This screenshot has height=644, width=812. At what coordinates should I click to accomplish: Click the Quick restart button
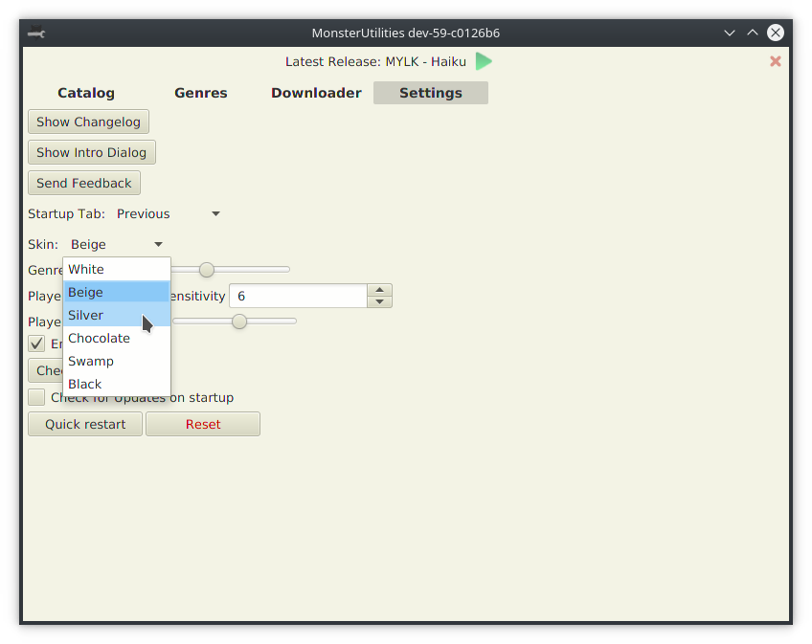click(85, 425)
